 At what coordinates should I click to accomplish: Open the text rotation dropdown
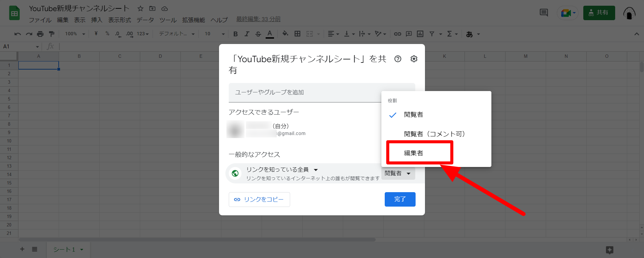tap(381, 34)
